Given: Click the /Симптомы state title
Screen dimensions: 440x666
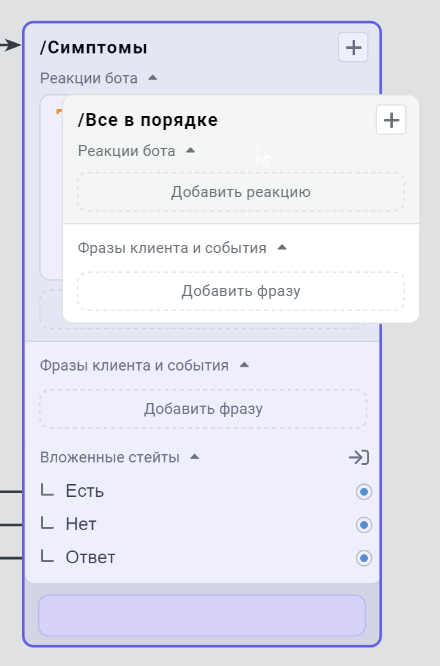Looking at the screenshot, I should pos(93,48).
